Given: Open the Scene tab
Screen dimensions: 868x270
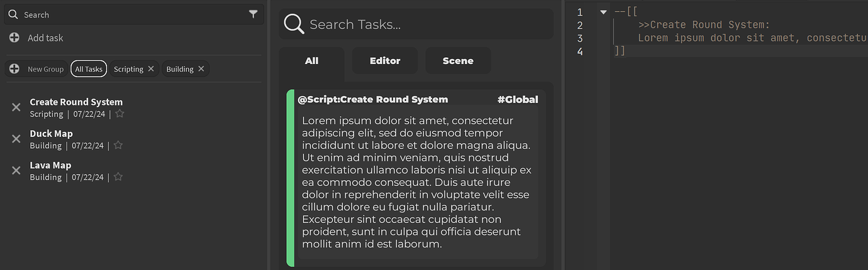Looking at the screenshot, I should point(458,61).
